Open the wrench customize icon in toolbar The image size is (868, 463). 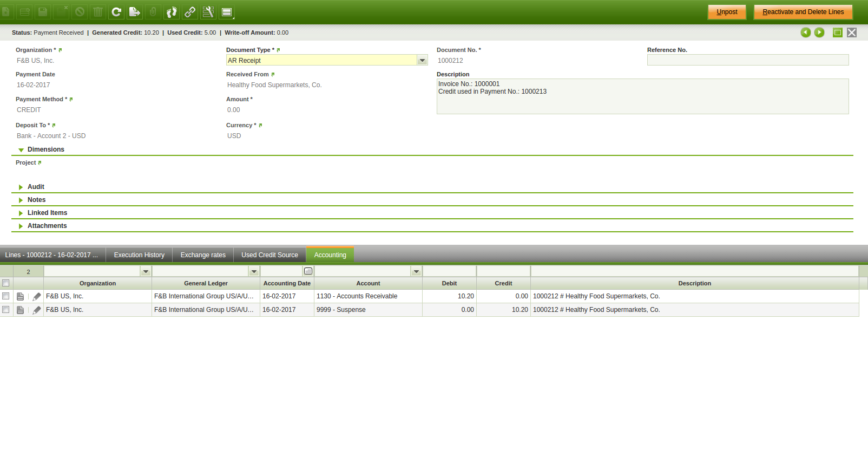(208, 12)
